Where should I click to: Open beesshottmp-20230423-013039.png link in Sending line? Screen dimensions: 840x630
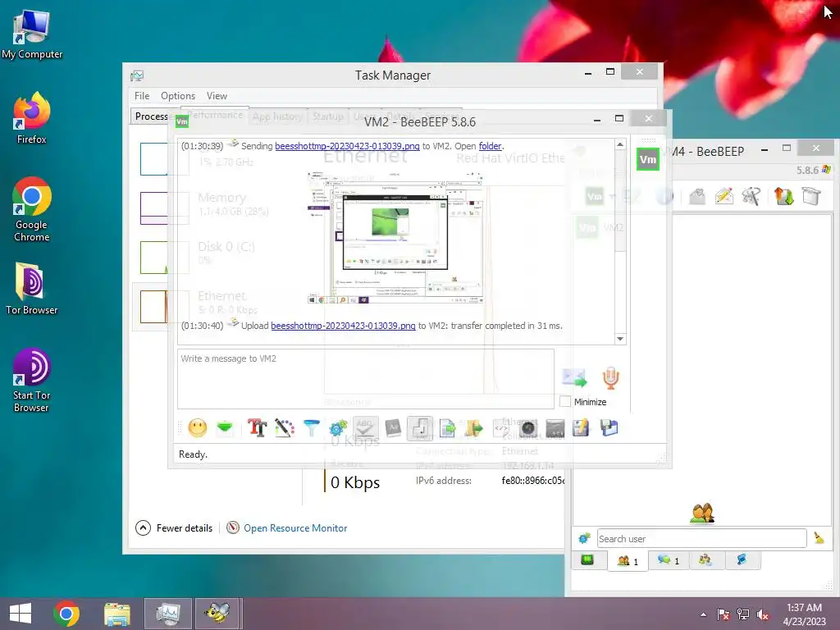[347, 146]
